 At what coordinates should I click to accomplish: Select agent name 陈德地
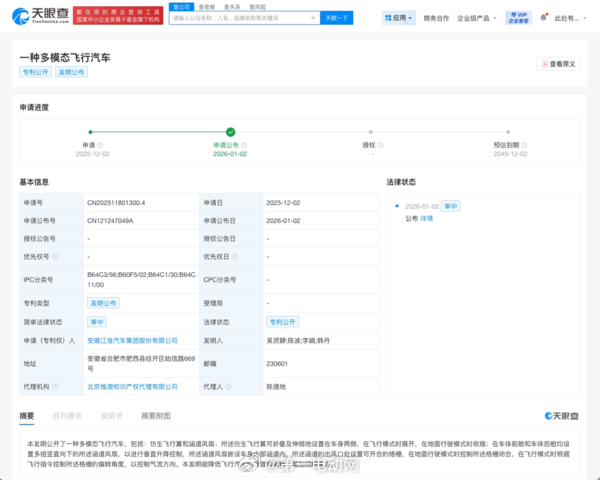(x=276, y=387)
